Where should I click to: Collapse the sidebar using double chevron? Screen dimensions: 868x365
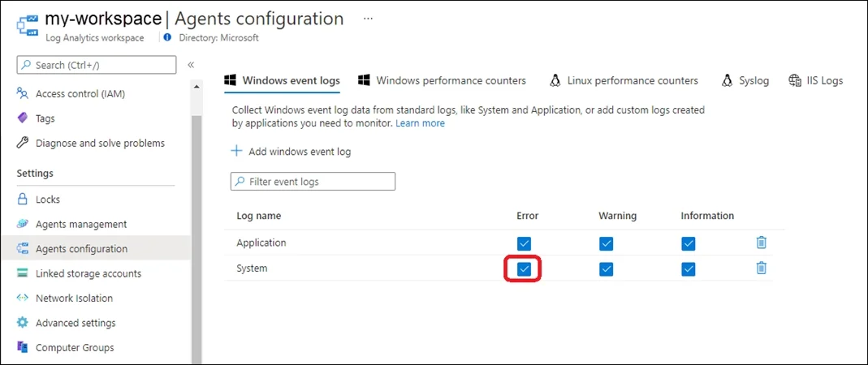point(191,65)
